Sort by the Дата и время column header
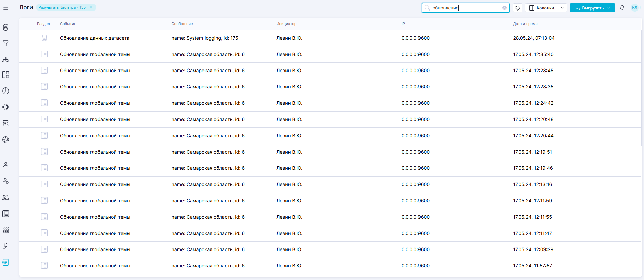This screenshot has width=644, height=280. click(525, 24)
